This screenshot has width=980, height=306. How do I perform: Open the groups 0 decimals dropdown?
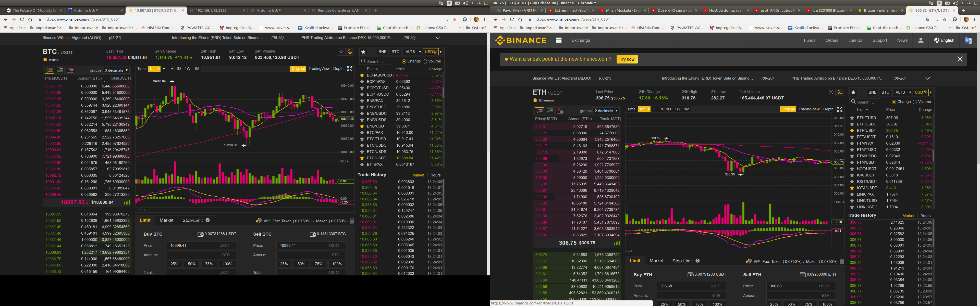click(116, 70)
